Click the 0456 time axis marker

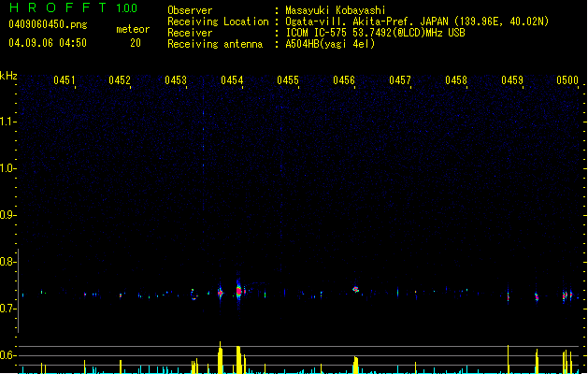tap(344, 80)
